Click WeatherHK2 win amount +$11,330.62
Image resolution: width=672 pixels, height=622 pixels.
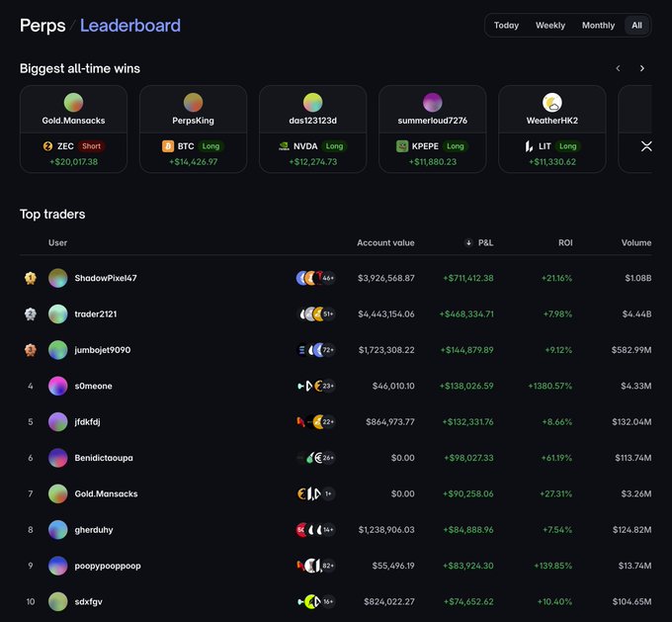[x=552, y=162]
